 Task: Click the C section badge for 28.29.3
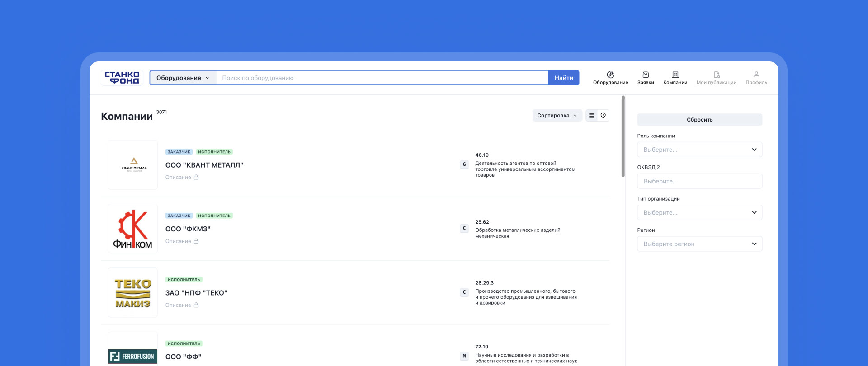point(464,292)
